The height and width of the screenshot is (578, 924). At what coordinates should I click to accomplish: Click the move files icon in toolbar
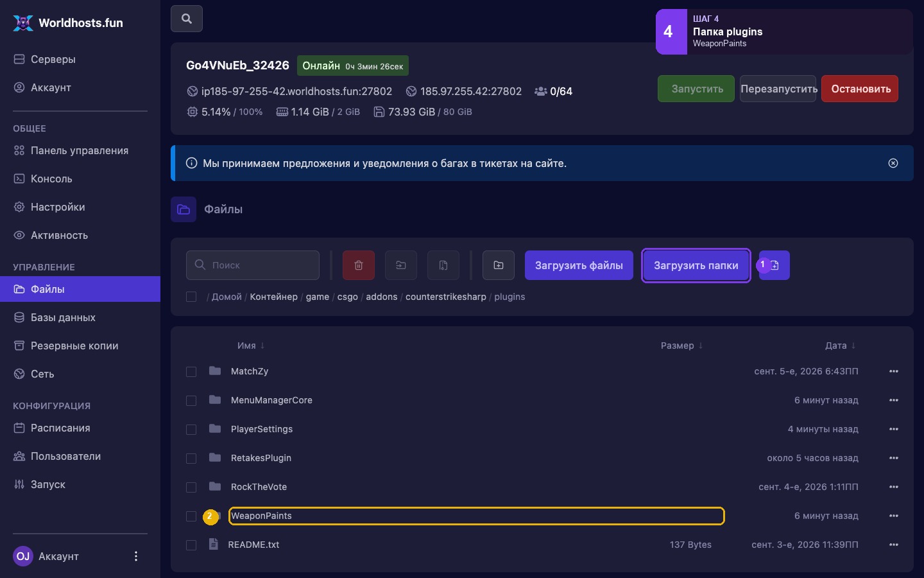pos(401,265)
